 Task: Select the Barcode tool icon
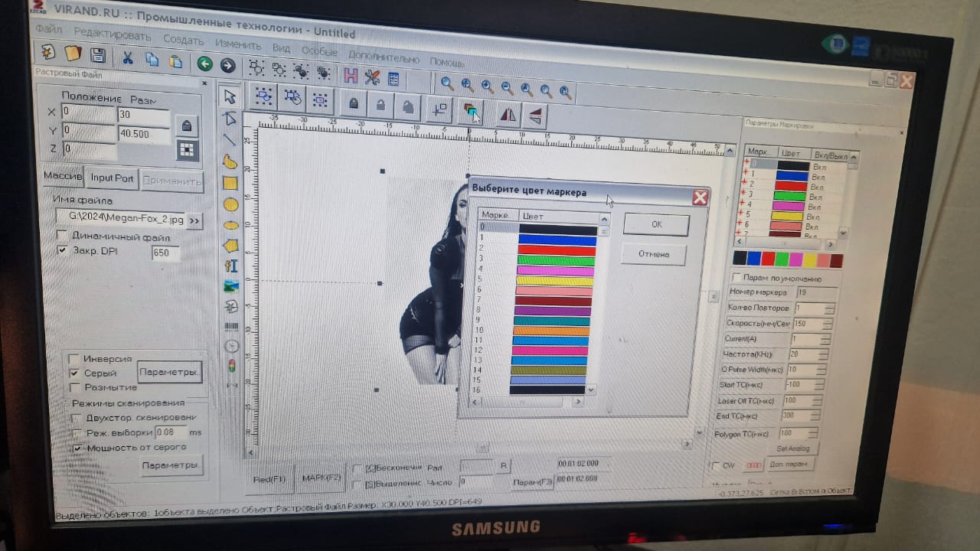pos(230,327)
